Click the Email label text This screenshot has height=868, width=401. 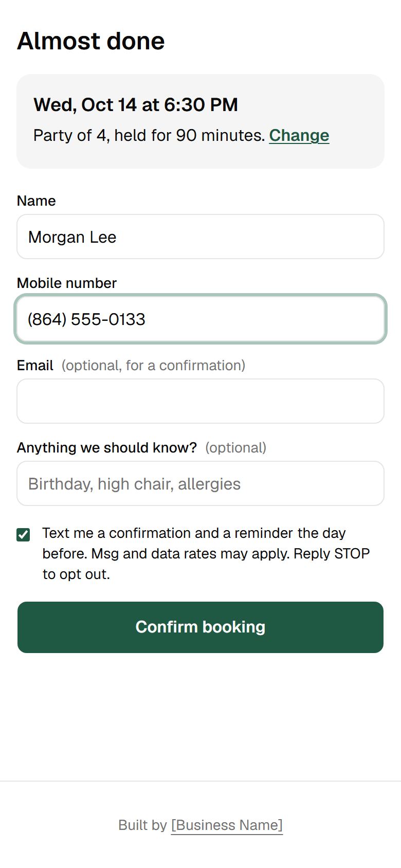click(35, 365)
